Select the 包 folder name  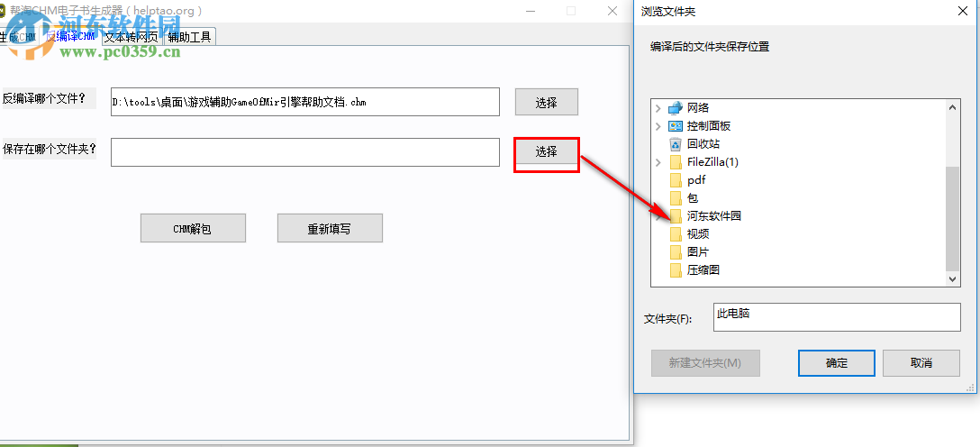point(693,198)
